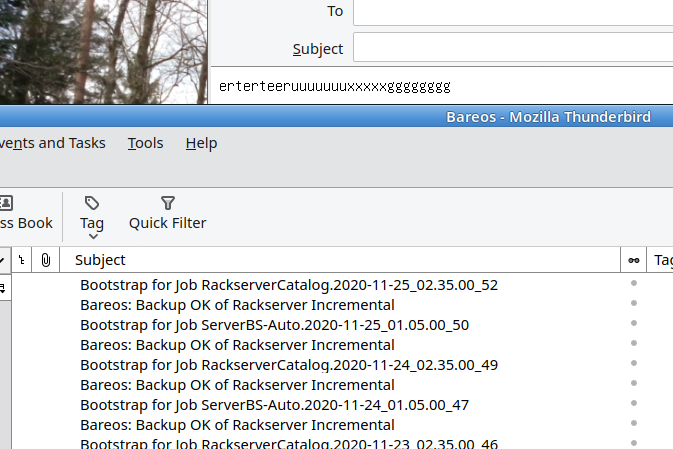Sort by the attachment paperclip column
Image resolution: width=673 pixels, height=449 pixels.
click(x=45, y=260)
